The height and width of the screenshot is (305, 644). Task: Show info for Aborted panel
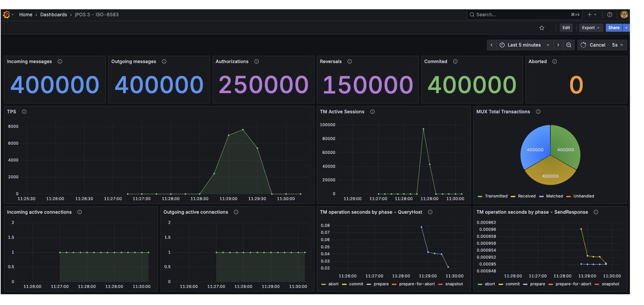(x=554, y=62)
